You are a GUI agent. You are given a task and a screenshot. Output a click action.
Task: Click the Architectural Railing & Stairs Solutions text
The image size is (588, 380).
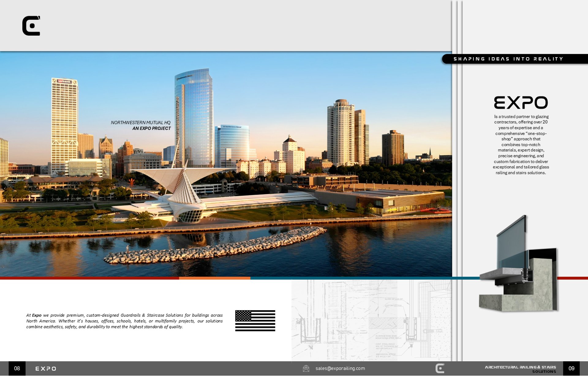click(521, 369)
